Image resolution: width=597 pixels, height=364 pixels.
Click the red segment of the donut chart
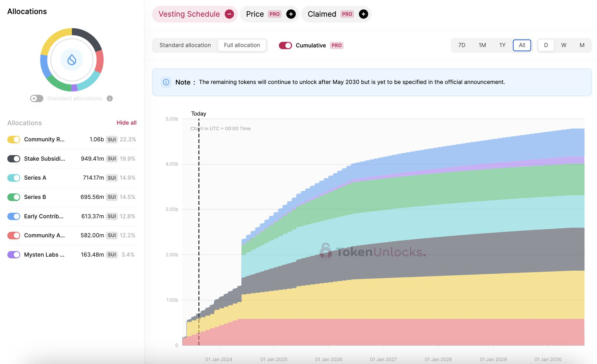point(100,61)
